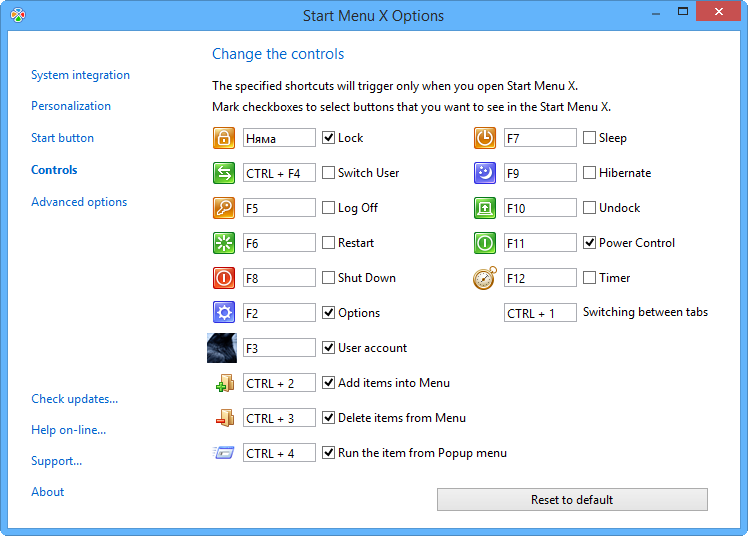748x536 pixels.
Task: Enable the Log Off checkbox
Action: (x=328, y=208)
